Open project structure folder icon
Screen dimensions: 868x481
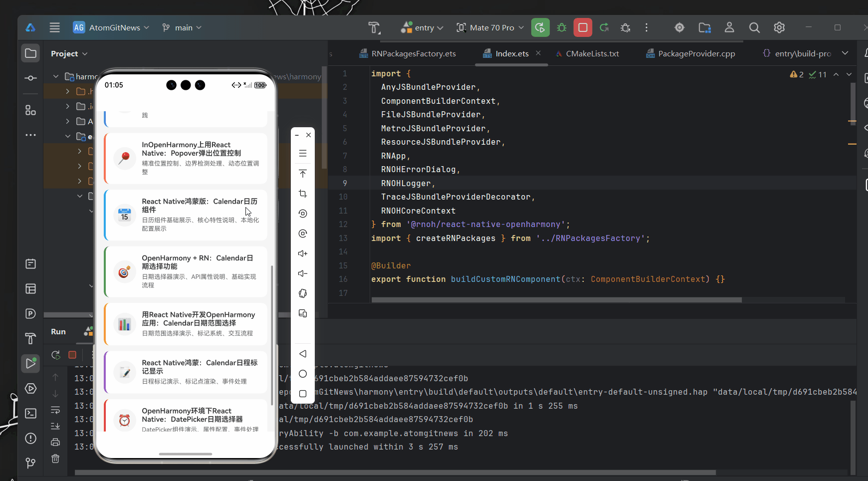(704, 27)
